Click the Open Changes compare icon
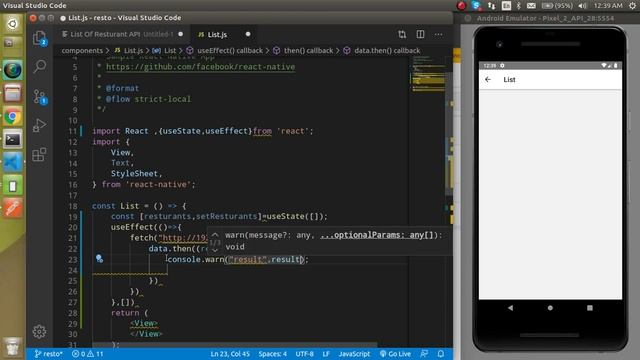The image size is (640, 360). coord(402,34)
